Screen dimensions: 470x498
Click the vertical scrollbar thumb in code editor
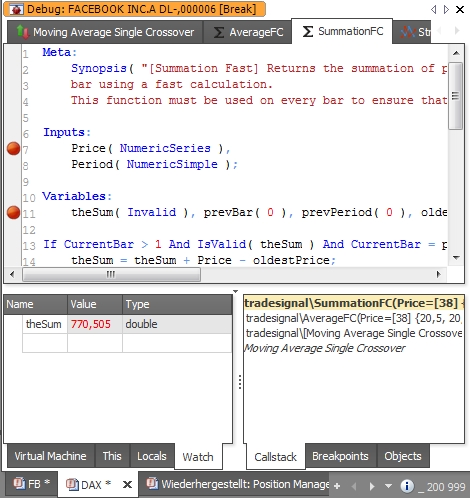455,96
